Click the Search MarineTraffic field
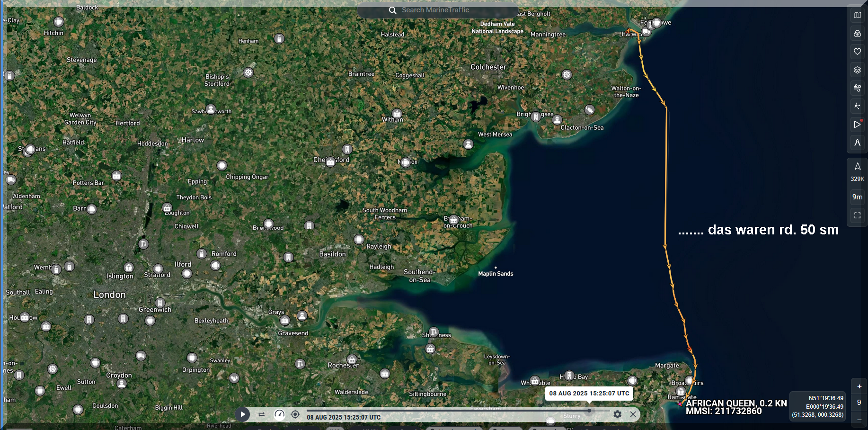Screen dimensions: 868x430 point(435,10)
